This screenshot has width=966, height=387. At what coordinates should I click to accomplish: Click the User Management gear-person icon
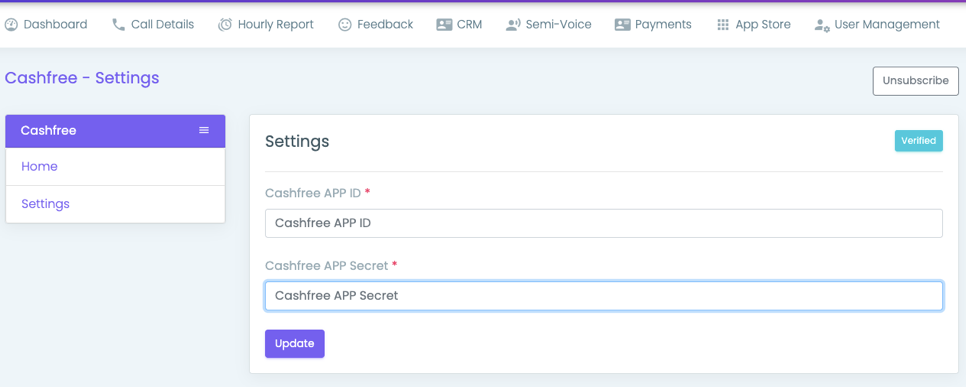[822, 25]
